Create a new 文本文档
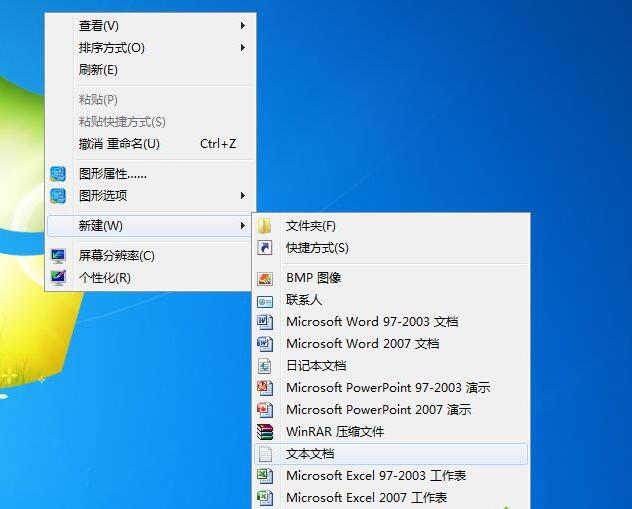 tap(391, 454)
